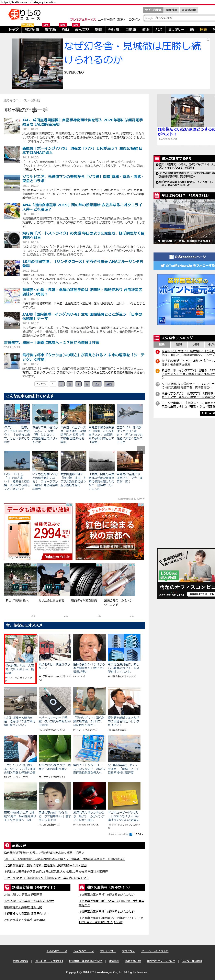This screenshot has width=215, height=980.
Task: Click the red rank 1 badge in ranking
Action: coord(158,351)
